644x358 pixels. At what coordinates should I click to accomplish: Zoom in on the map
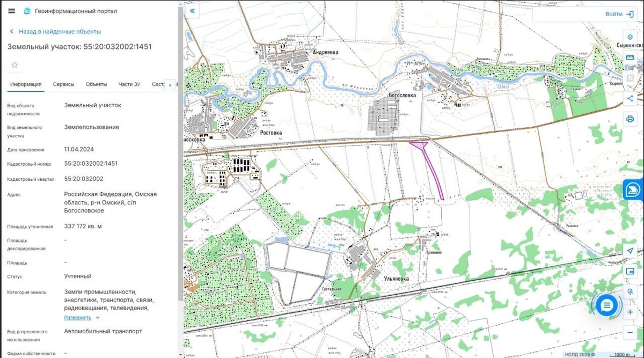tap(630, 312)
